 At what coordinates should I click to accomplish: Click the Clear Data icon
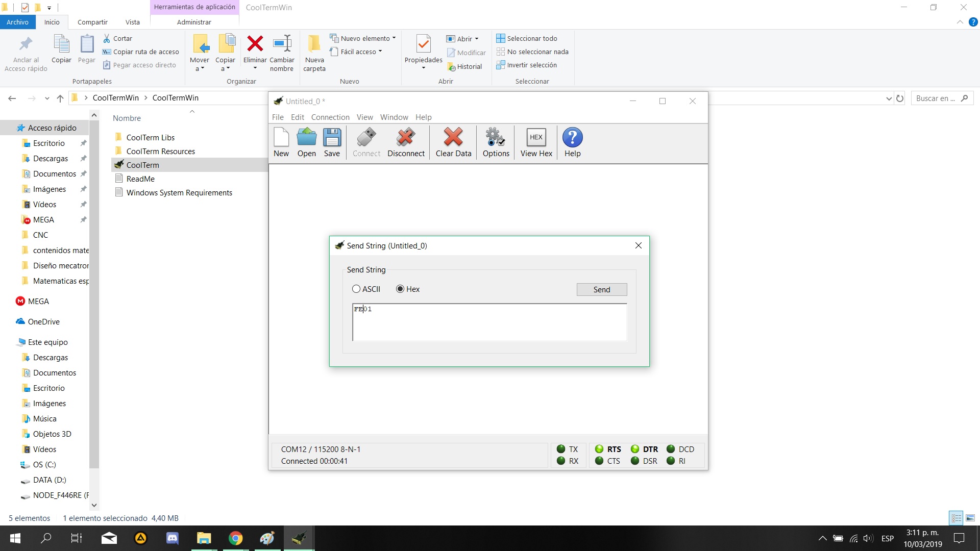(453, 138)
